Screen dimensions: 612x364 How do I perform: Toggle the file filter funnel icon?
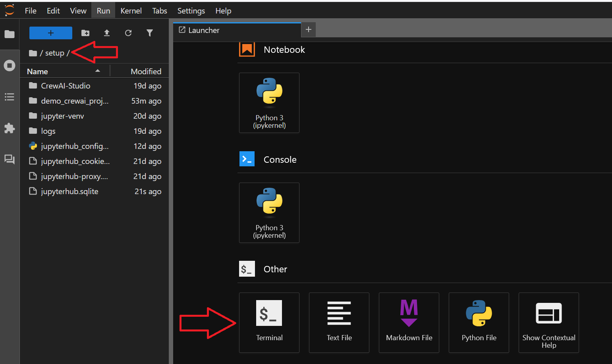(150, 33)
